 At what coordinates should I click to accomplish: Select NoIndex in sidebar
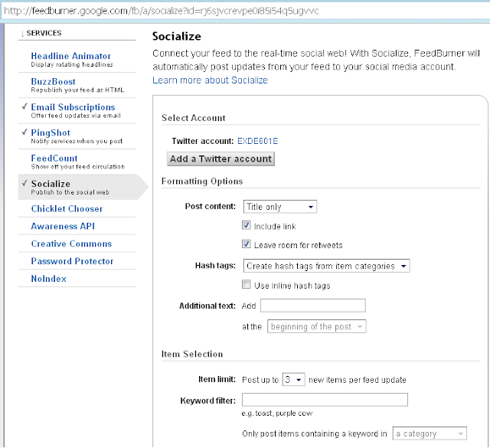coord(48,279)
